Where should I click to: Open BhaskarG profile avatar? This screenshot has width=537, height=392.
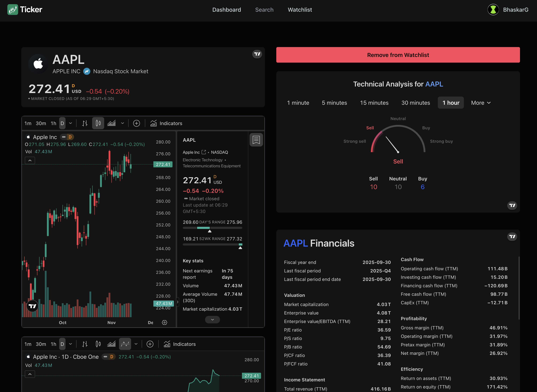493,10
